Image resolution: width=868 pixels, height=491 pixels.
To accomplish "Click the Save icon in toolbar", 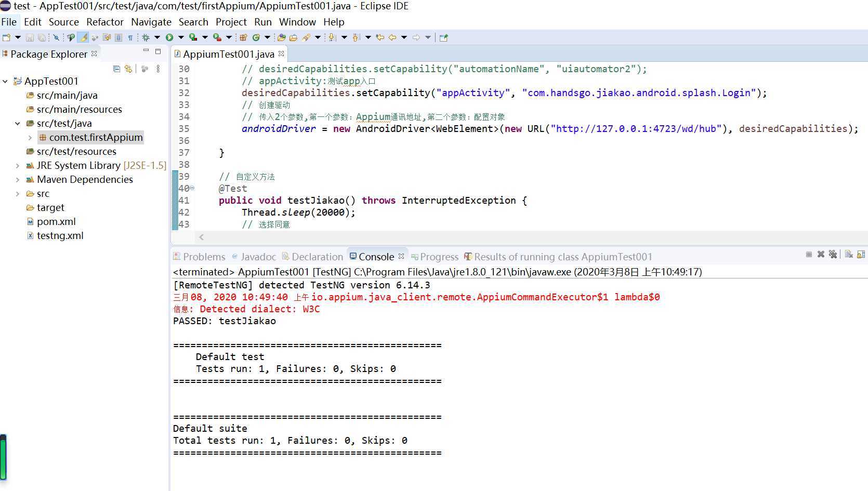I will tap(30, 37).
